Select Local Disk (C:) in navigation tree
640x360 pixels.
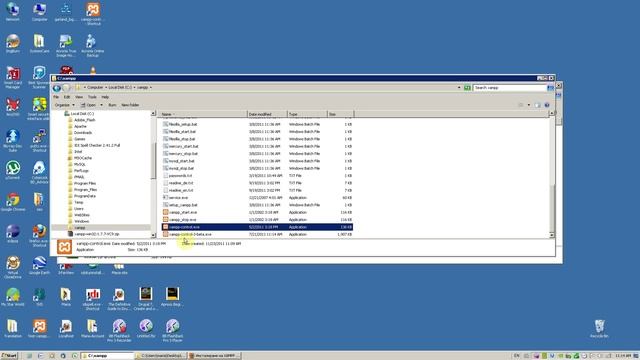pos(82,114)
